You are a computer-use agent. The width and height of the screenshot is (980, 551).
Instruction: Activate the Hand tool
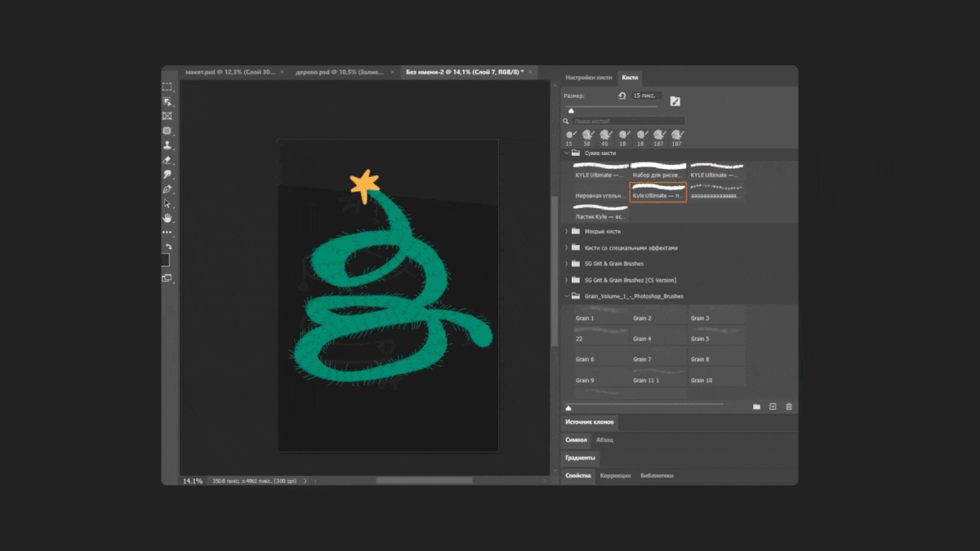167,218
